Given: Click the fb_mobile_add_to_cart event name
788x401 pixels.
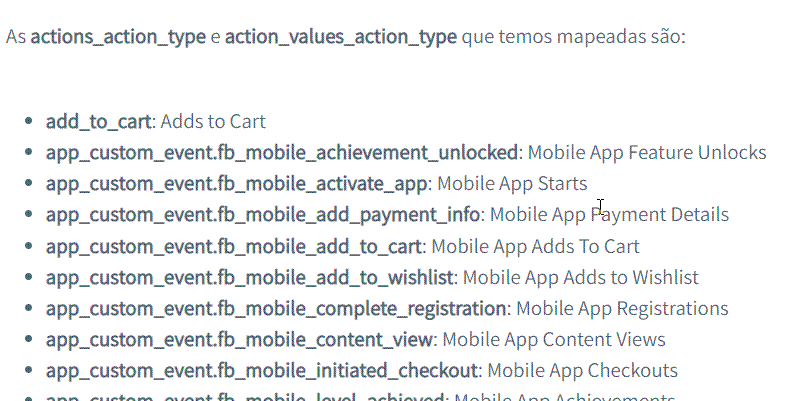Looking at the screenshot, I should click(235, 246).
